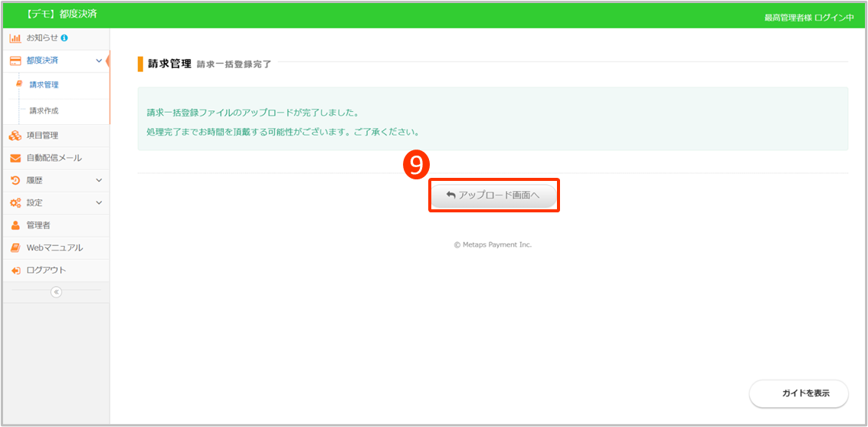Screen dimensions: 868x427
Task: Click the ガイドを表示 button
Action: click(x=798, y=393)
